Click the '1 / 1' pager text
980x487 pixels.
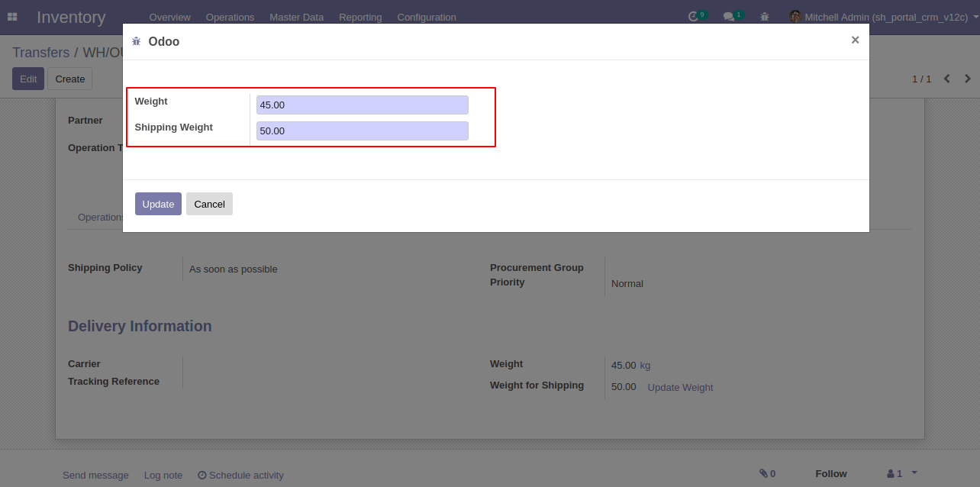922,79
